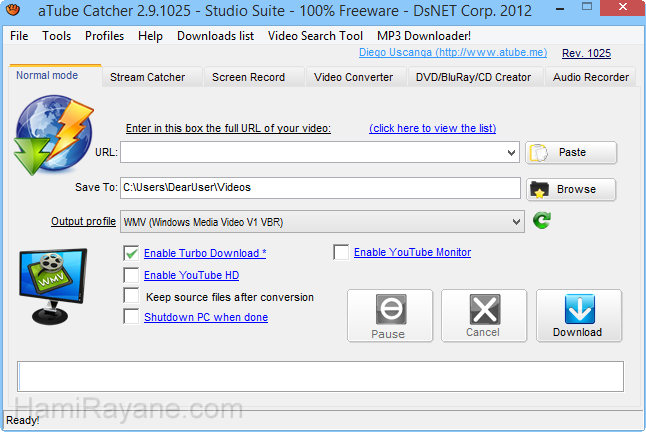Open the Downloads list menu

pyautogui.click(x=215, y=36)
